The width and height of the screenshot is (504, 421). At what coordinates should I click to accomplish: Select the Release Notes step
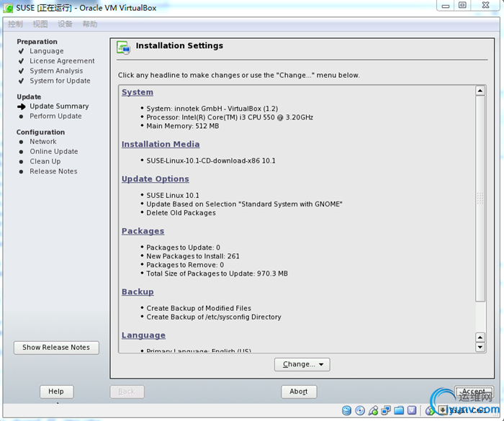coord(53,171)
